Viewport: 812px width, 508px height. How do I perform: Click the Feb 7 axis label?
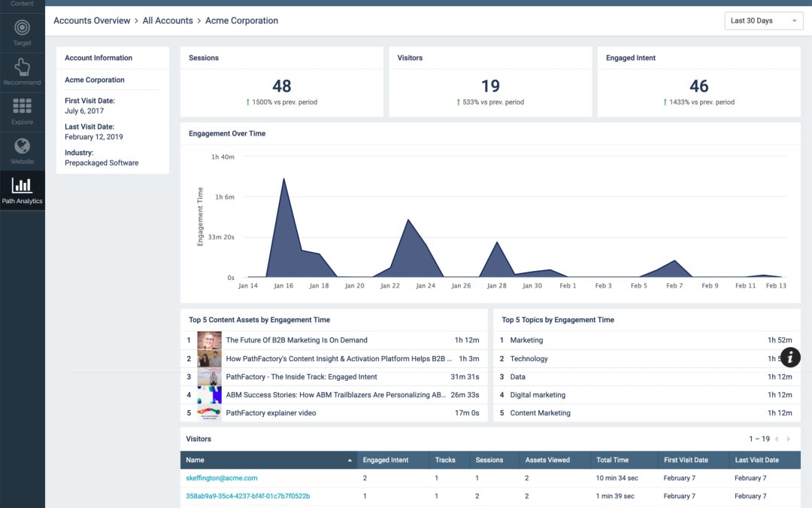674,286
